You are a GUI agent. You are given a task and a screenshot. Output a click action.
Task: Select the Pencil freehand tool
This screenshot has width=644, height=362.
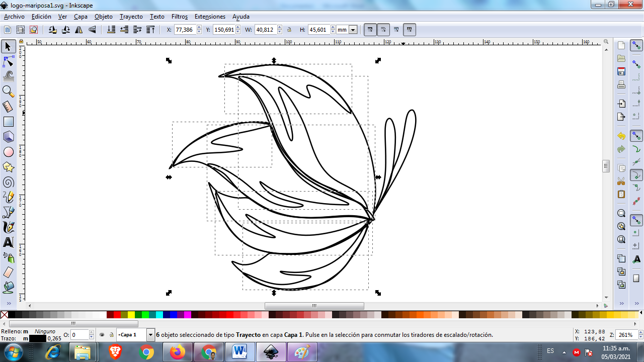pos(8,197)
